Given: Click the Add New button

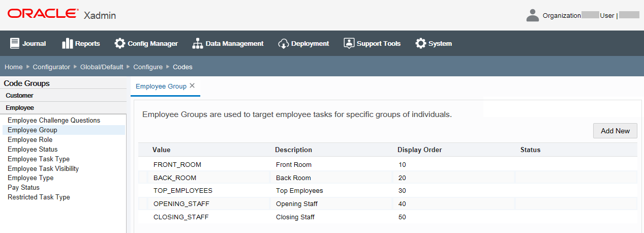Looking at the screenshot, I should (x=615, y=131).
